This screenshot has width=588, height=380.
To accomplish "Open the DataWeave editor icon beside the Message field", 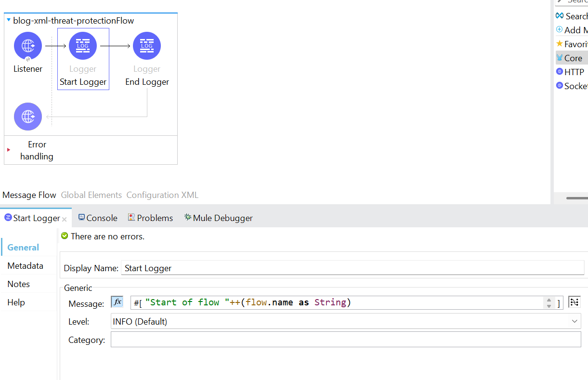I will coord(574,302).
